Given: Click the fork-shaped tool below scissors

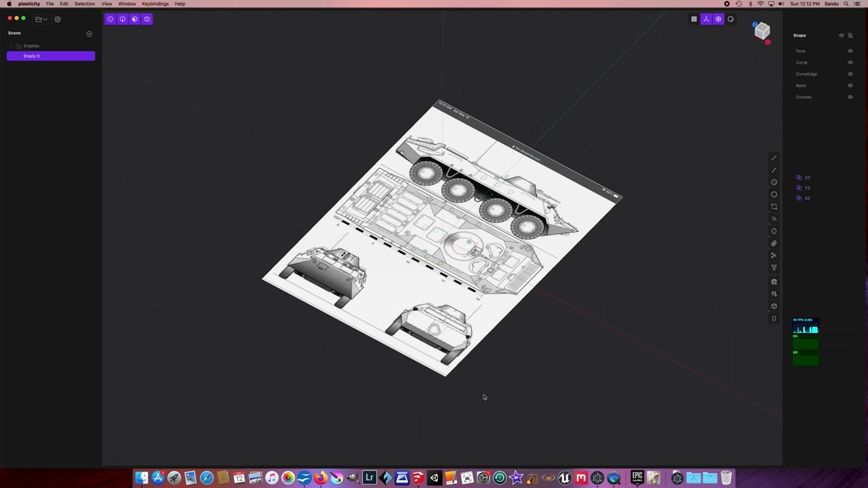Looking at the screenshot, I should coord(774,268).
